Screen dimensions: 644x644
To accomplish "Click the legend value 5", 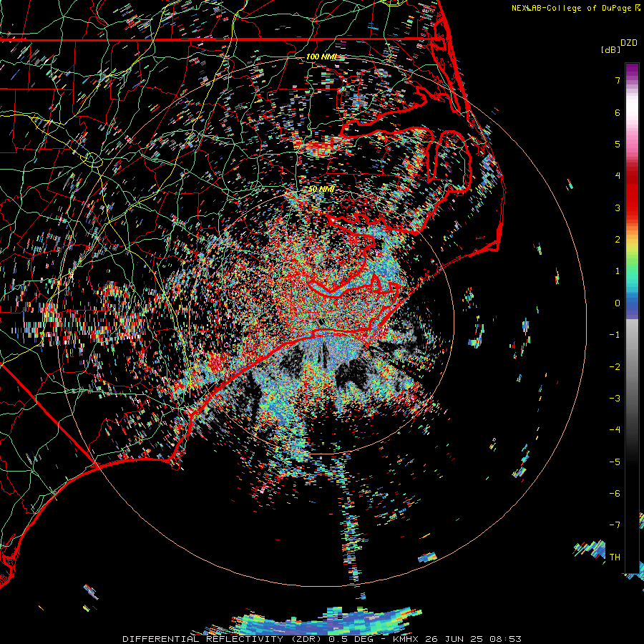I will click(618, 144).
